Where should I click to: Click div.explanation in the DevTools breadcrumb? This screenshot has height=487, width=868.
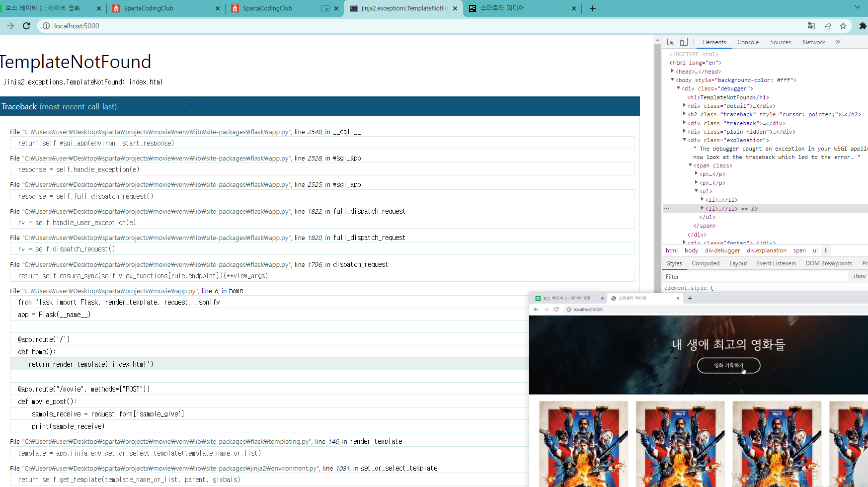point(766,250)
